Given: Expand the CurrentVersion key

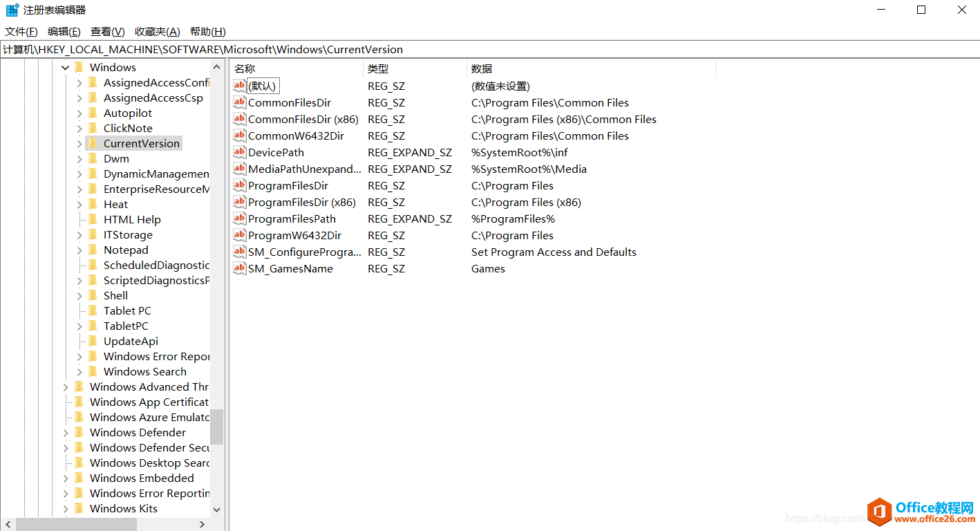Looking at the screenshot, I should [79, 144].
